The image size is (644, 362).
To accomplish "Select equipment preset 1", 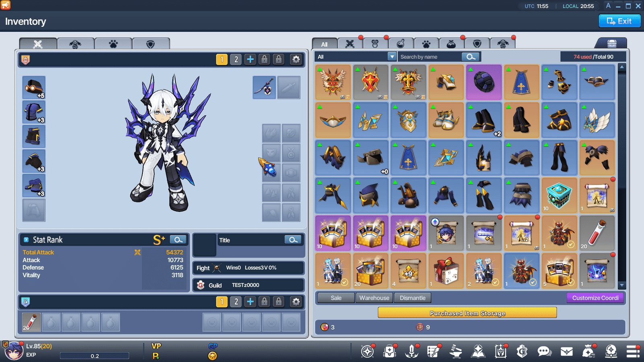I will click(x=222, y=60).
